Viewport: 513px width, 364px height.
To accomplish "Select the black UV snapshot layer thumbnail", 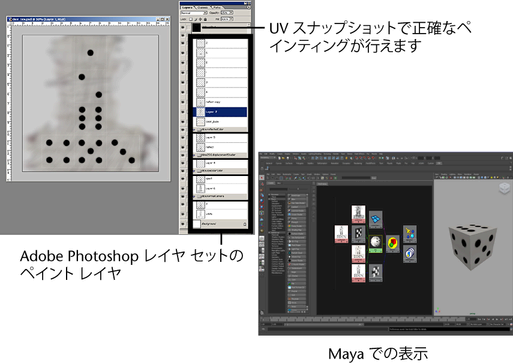I will (x=197, y=28).
